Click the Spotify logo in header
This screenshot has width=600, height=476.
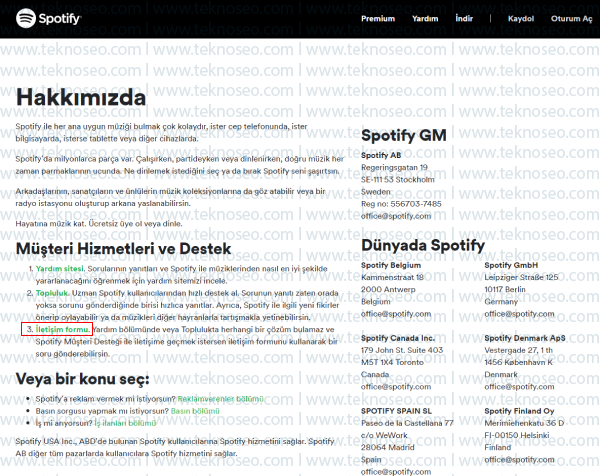click(48, 18)
